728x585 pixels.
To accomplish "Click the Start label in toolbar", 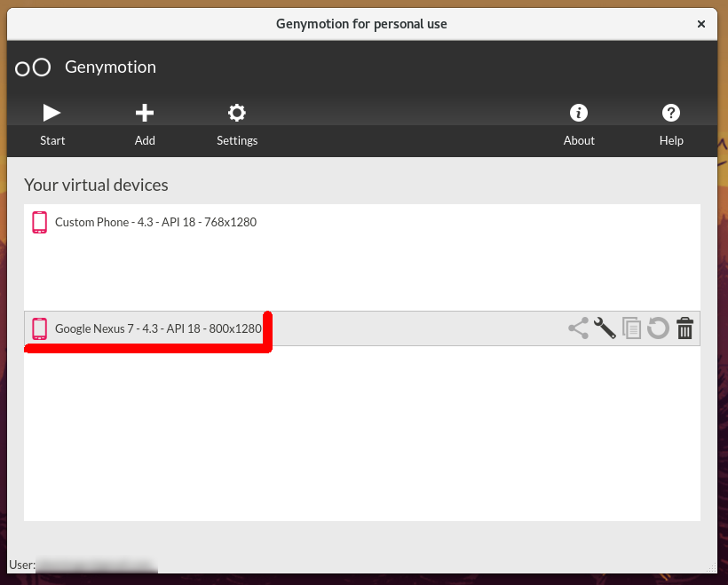I will tap(52, 140).
